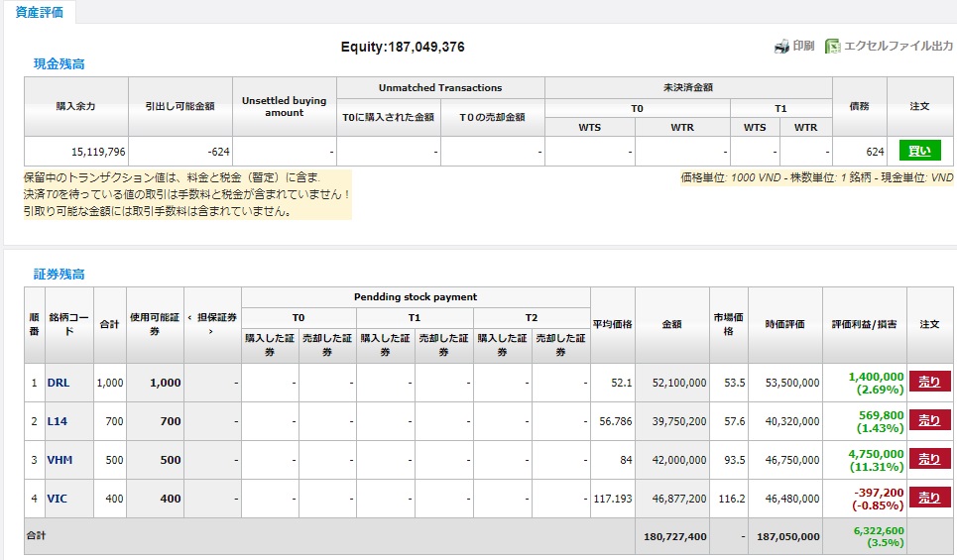Open the 資産評価 tab
Screen dimensions: 957x560
click(x=37, y=11)
